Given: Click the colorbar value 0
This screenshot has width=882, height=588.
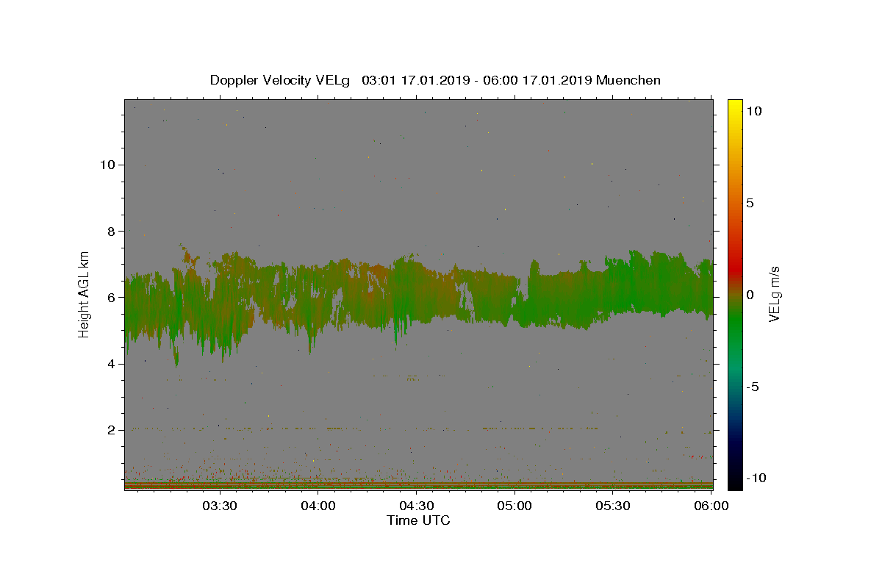Looking at the screenshot, I should (750, 295).
